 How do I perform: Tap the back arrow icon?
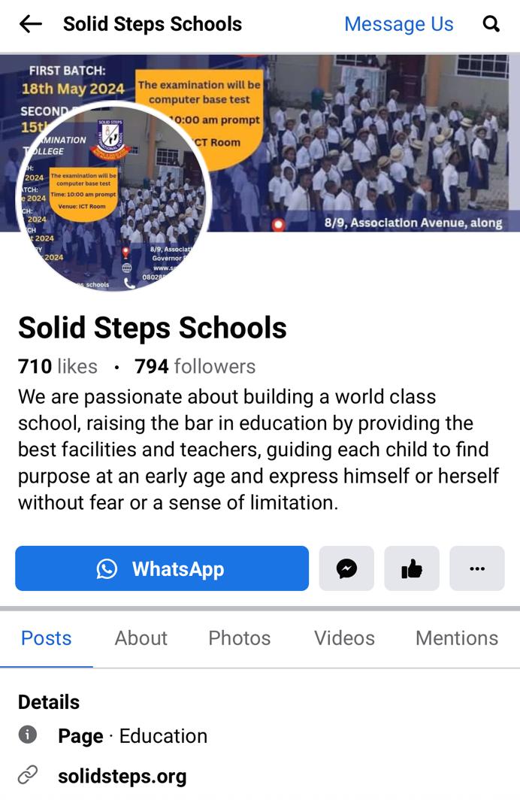pos(31,24)
